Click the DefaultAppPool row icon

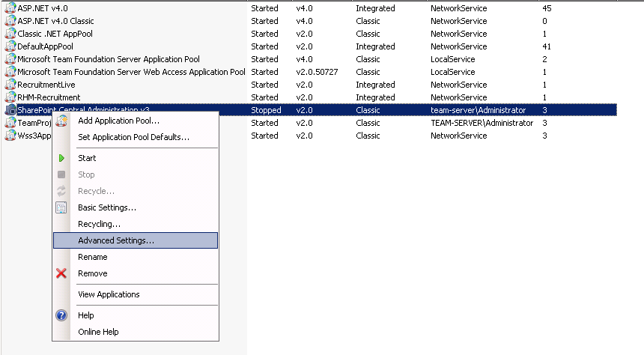[x=10, y=46]
